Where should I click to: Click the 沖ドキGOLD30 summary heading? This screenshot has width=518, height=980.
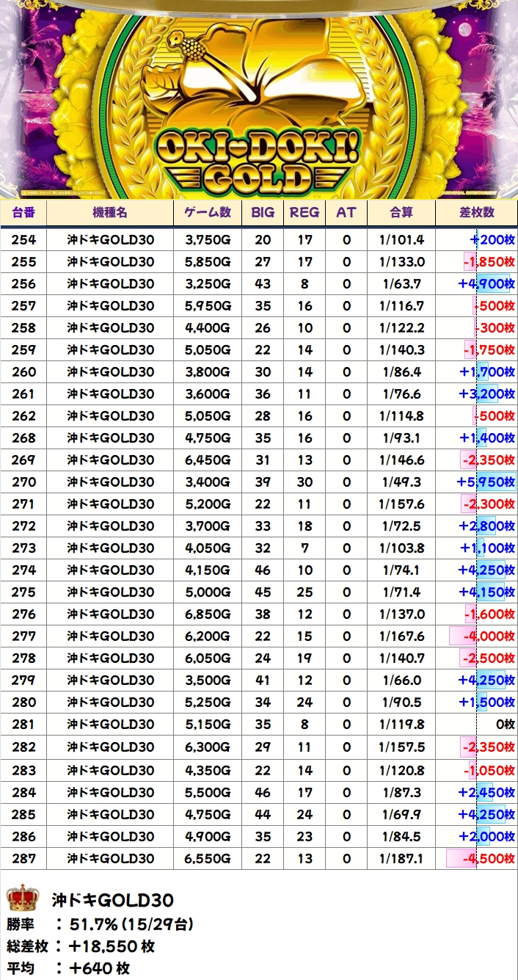112,899
